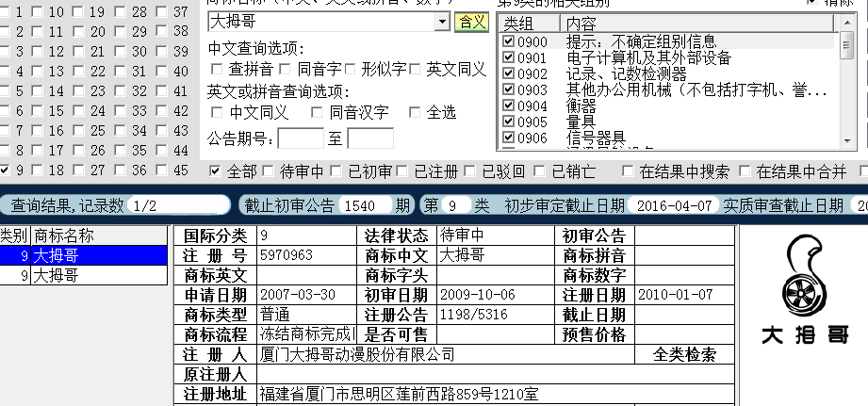Click the 0900 不确定组别信息 row
This screenshot has height=406, width=868.
pos(667,41)
